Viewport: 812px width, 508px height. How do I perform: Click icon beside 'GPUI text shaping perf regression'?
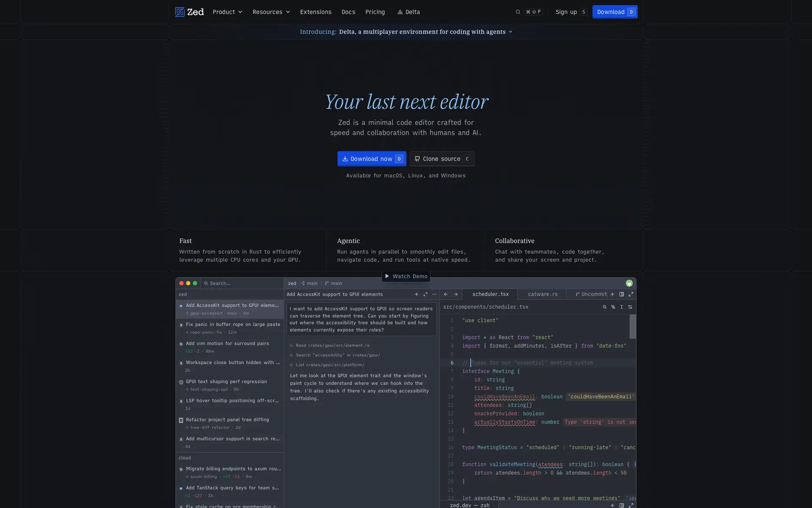tap(181, 382)
